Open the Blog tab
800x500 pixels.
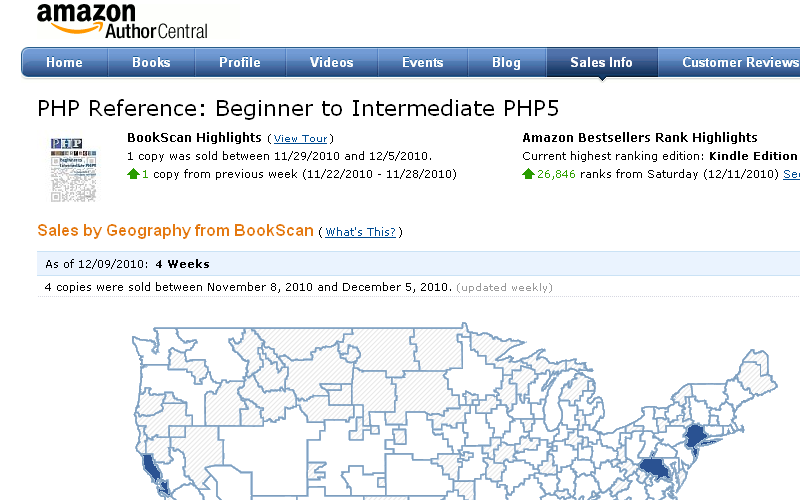pos(507,62)
